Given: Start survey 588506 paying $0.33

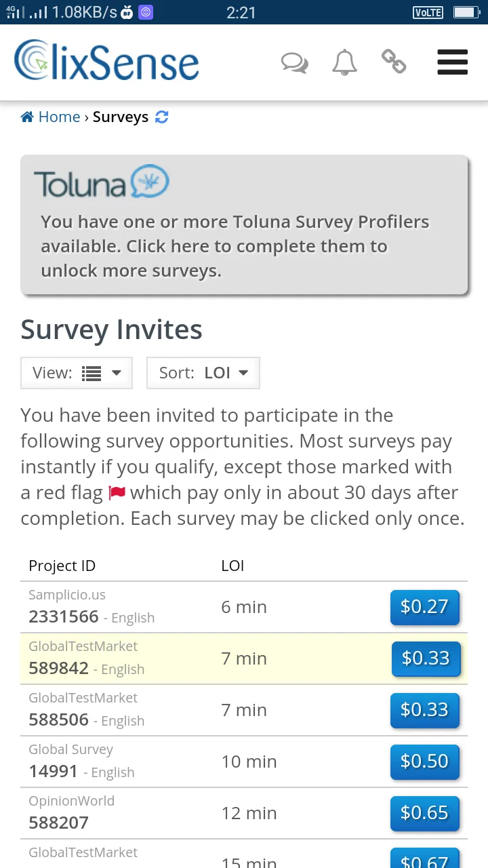Looking at the screenshot, I should 424,710.
